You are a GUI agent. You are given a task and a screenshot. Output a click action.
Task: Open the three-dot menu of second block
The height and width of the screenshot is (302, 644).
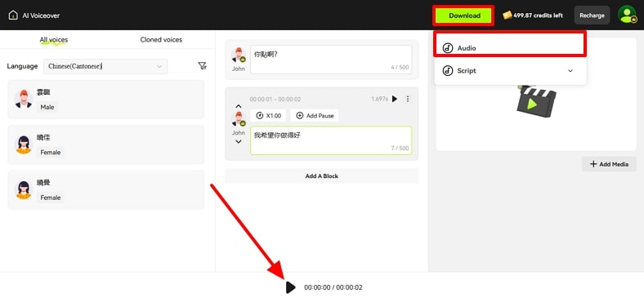(408, 99)
